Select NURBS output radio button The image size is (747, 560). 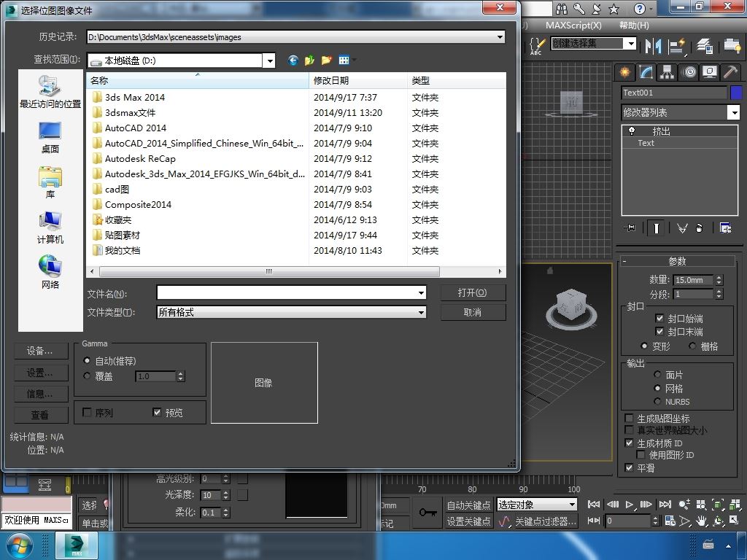tap(657, 402)
